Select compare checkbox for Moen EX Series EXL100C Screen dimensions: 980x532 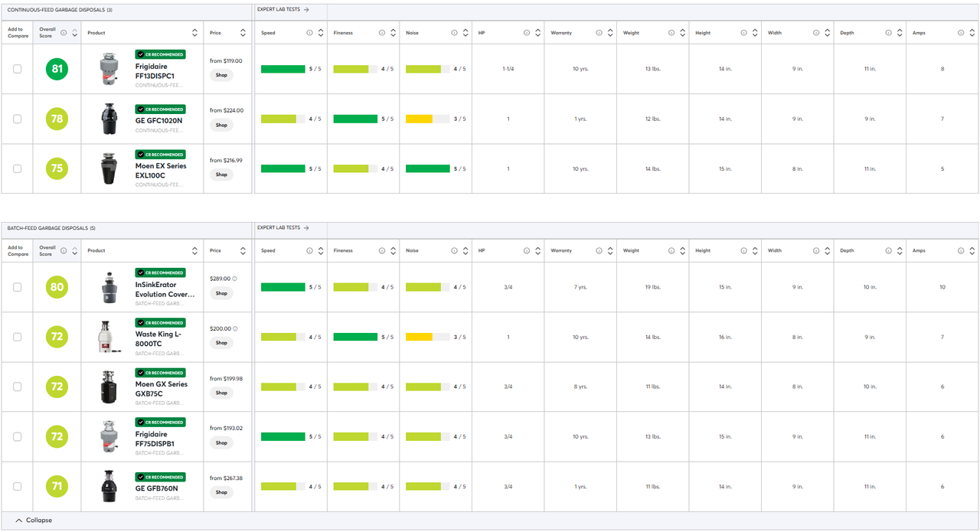tap(17, 168)
